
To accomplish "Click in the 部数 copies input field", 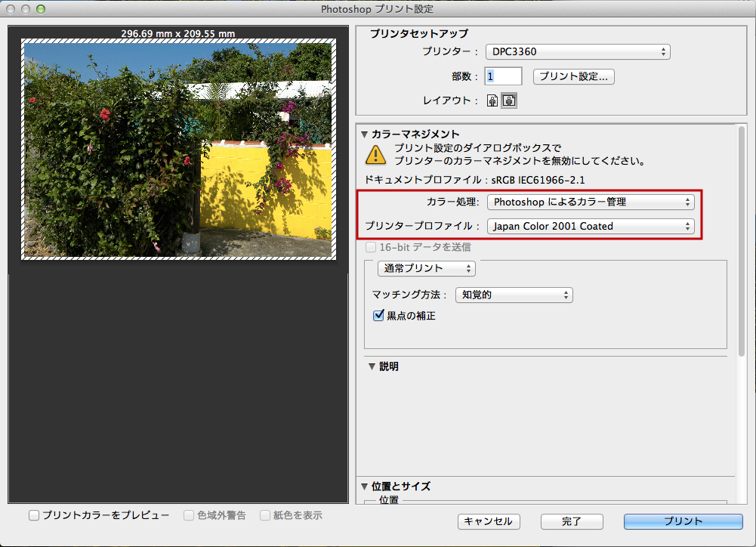I will pyautogui.click(x=504, y=76).
